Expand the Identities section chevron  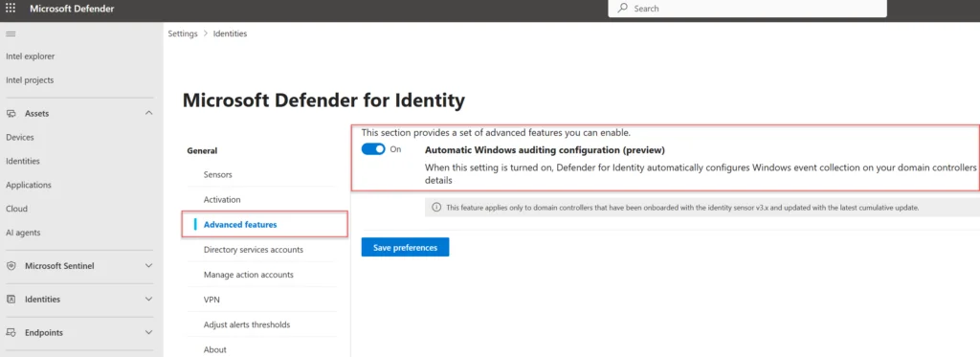tap(148, 299)
